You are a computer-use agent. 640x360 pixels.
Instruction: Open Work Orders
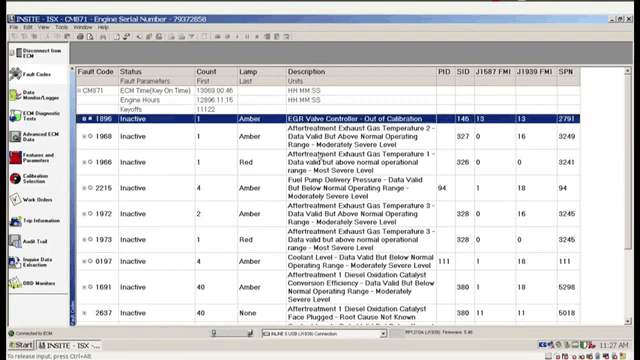[31, 200]
